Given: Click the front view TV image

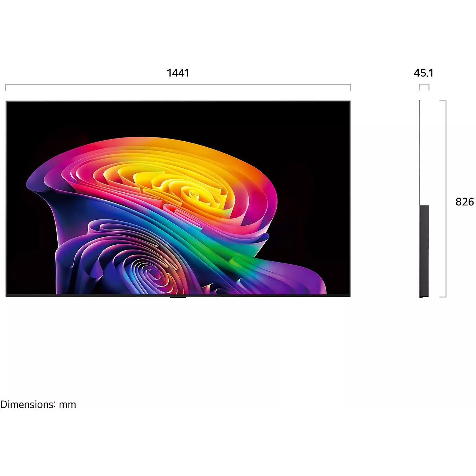Looking at the screenshot, I should [178, 199].
